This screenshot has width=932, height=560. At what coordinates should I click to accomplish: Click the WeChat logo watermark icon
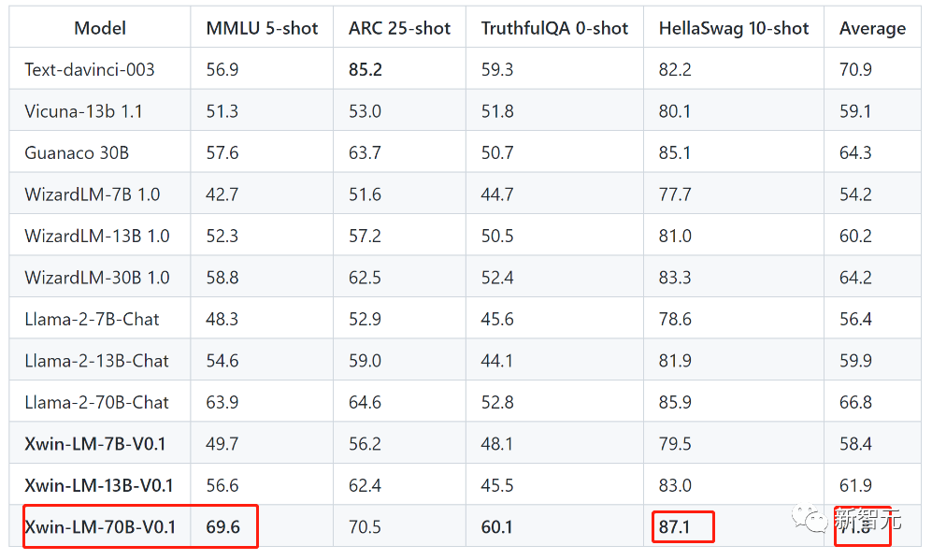(809, 518)
